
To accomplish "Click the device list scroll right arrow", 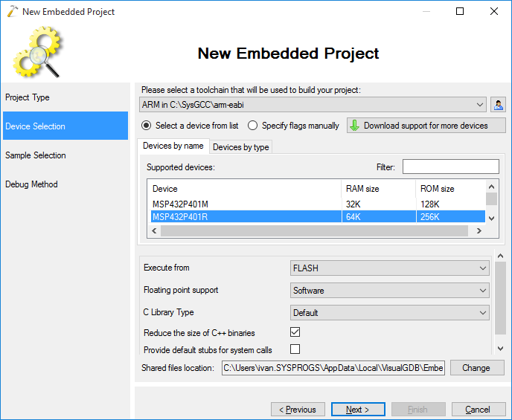I will [479, 231].
